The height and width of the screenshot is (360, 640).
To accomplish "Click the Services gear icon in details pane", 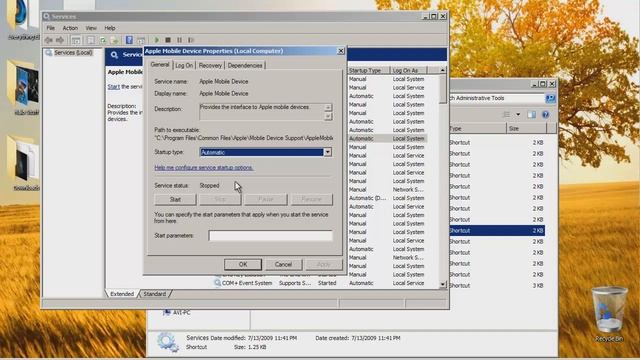I will click(x=168, y=342).
